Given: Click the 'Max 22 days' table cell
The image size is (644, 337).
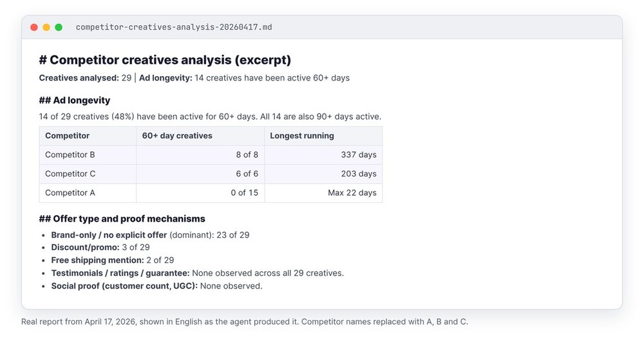Looking at the screenshot, I should click(323, 193).
